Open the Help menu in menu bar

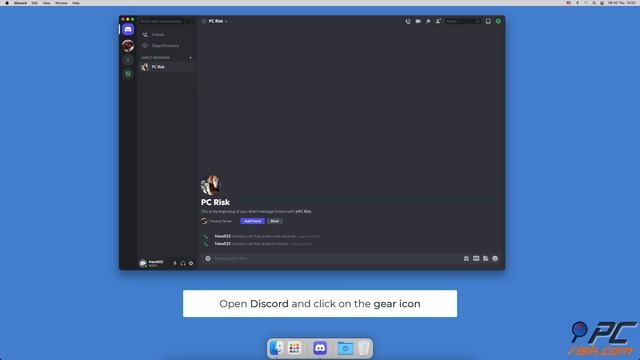coord(76,3)
